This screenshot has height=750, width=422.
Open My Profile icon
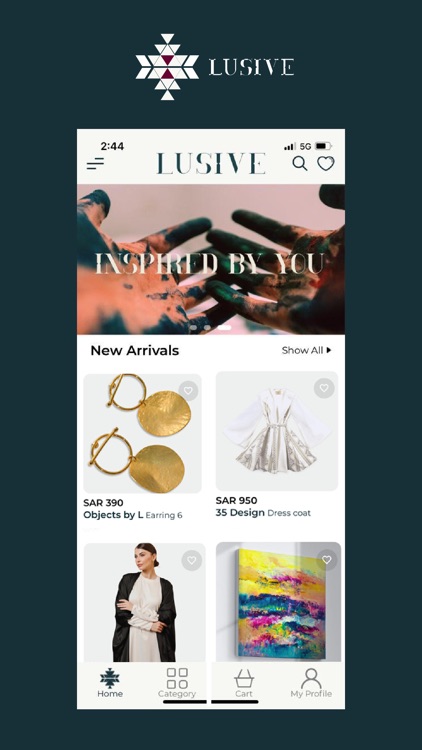[x=311, y=683]
